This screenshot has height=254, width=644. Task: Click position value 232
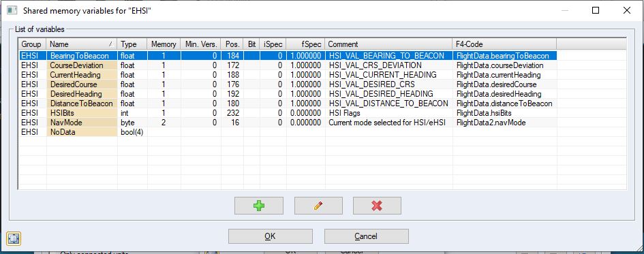click(x=233, y=113)
